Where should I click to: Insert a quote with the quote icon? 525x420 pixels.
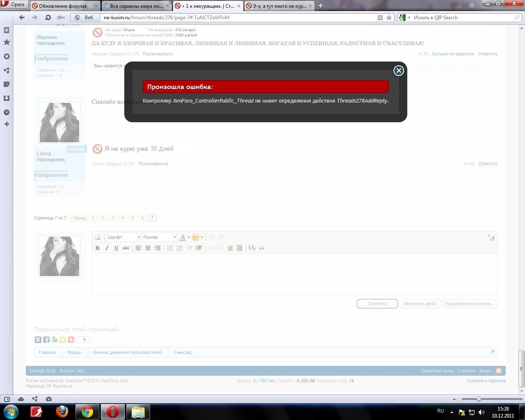tap(262, 248)
